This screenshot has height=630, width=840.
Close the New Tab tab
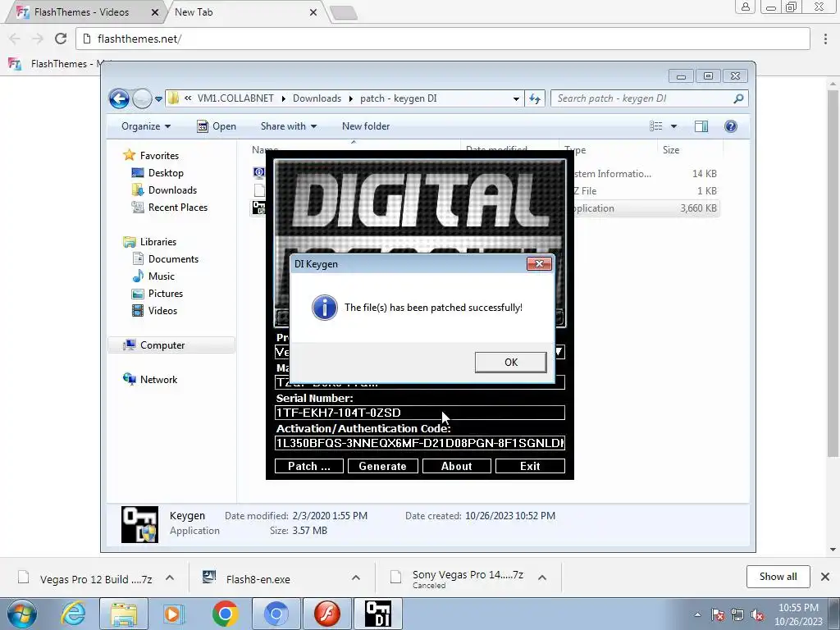pos(313,12)
